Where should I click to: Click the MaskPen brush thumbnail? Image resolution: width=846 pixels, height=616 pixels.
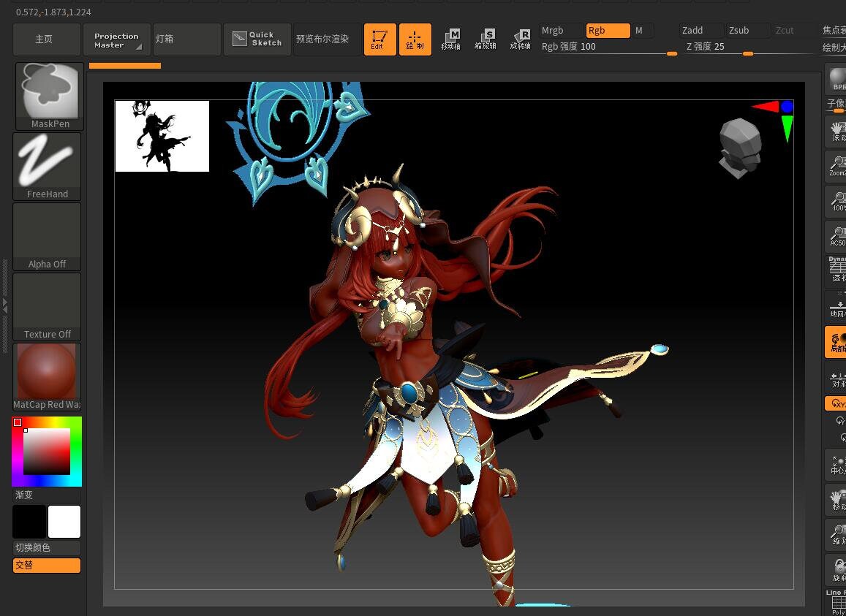click(47, 91)
